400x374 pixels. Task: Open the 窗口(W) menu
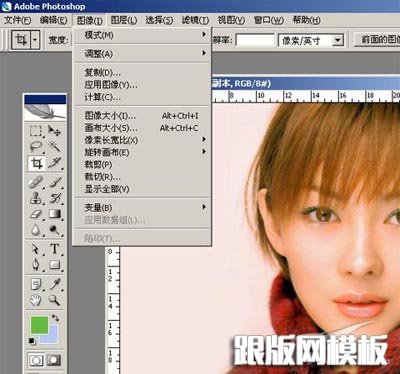269,20
